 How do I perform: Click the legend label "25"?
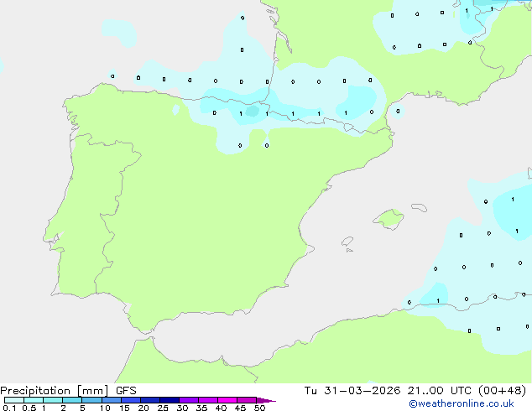pos(163,408)
